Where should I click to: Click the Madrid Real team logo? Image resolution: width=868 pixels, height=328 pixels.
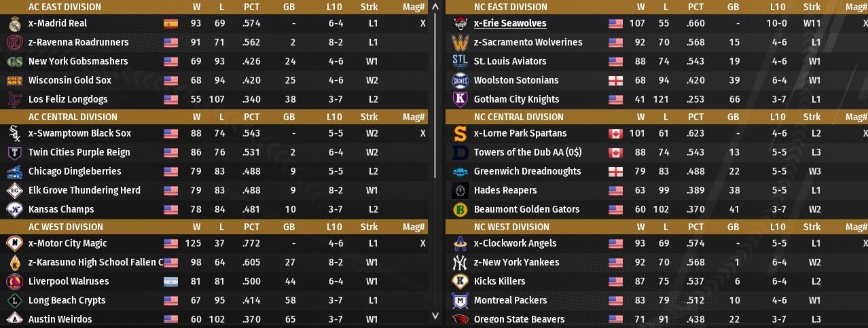point(14,24)
